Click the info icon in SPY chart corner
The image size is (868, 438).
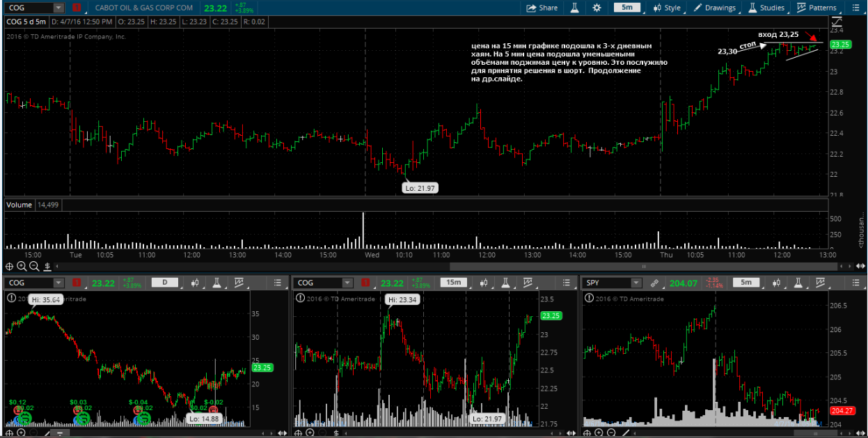click(590, 298)
